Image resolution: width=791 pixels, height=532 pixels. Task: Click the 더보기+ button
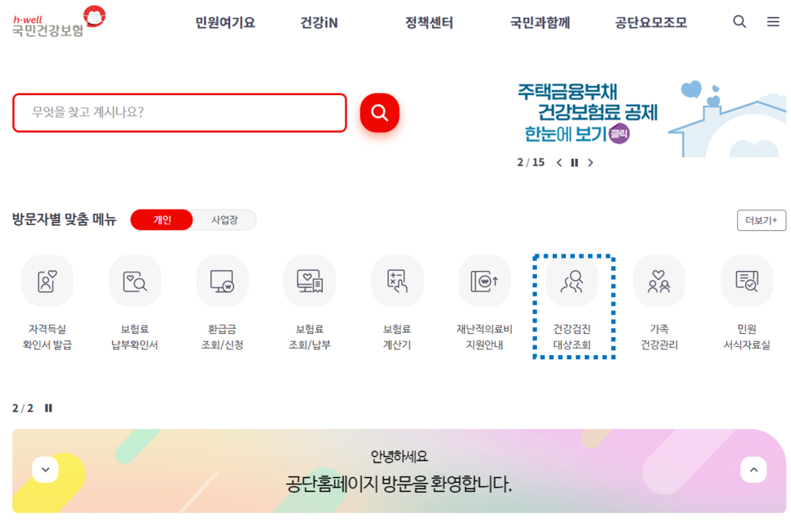click(x=762, y=220)
